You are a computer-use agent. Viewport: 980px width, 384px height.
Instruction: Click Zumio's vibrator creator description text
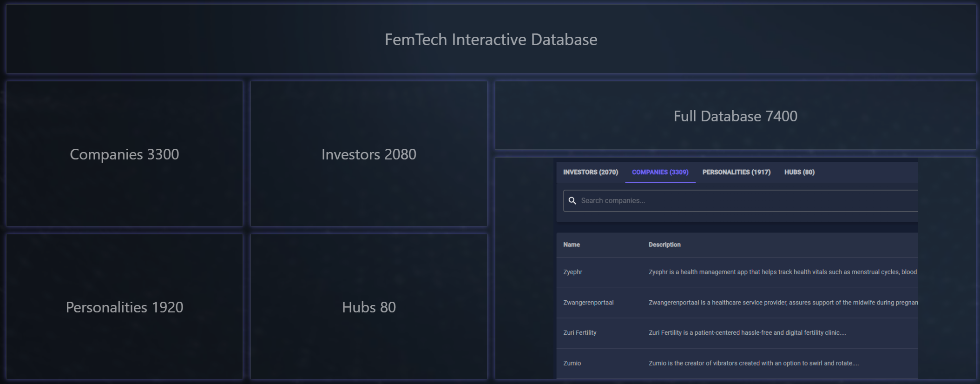(753, 363)
